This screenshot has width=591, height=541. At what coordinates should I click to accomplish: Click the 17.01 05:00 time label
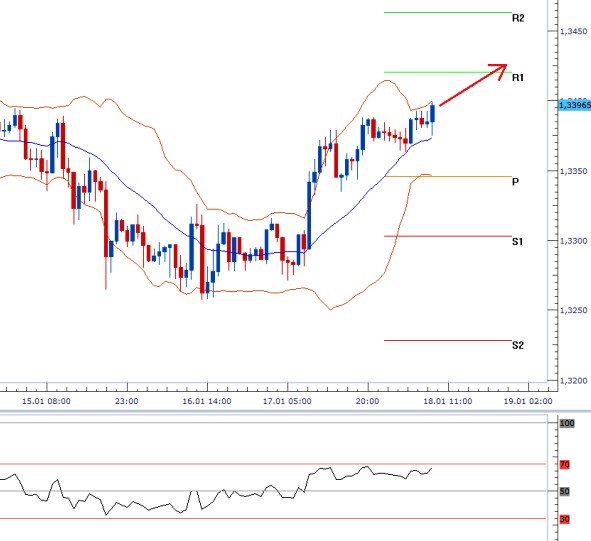point(287,401)
